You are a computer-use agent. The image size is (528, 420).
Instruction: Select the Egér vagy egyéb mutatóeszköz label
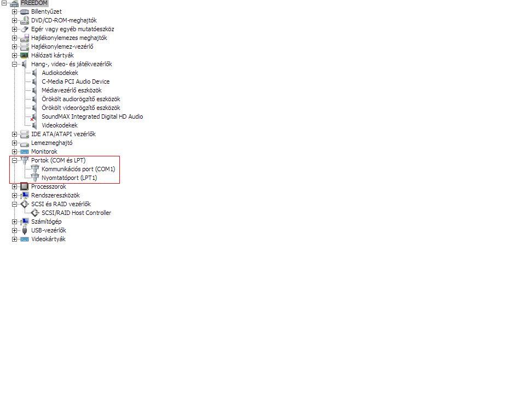pyautogui.click(x=73, y=30)
